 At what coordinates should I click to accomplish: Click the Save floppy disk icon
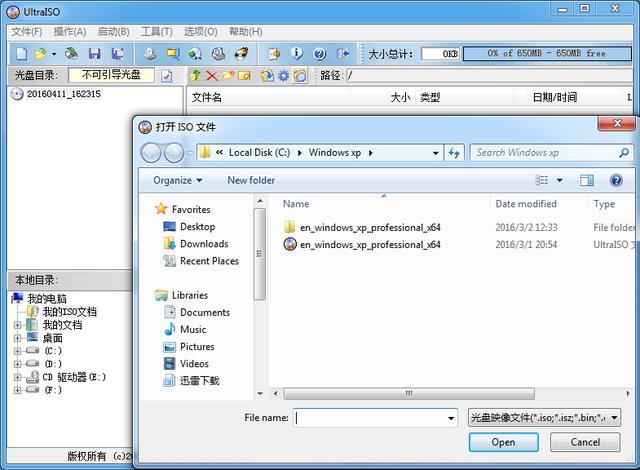[x=95, y=53]
